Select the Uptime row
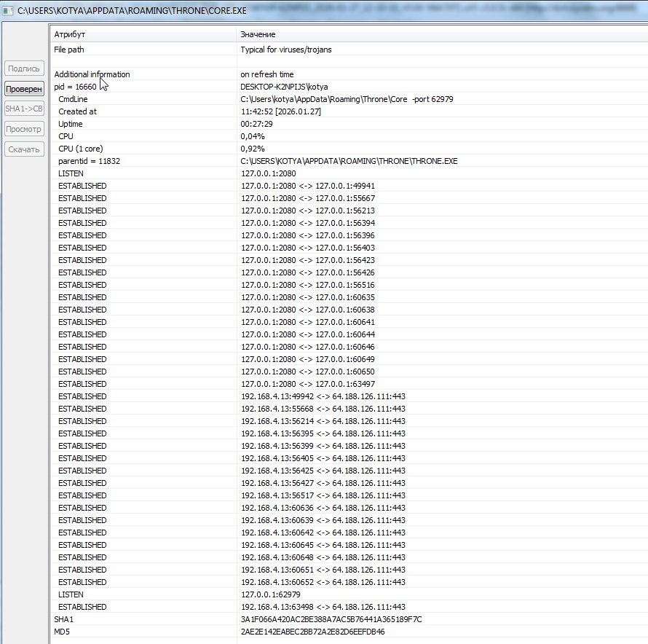Image resolution: width=648 pixels, height=644 pixels. pyautogui.click(x=349, y=124)
